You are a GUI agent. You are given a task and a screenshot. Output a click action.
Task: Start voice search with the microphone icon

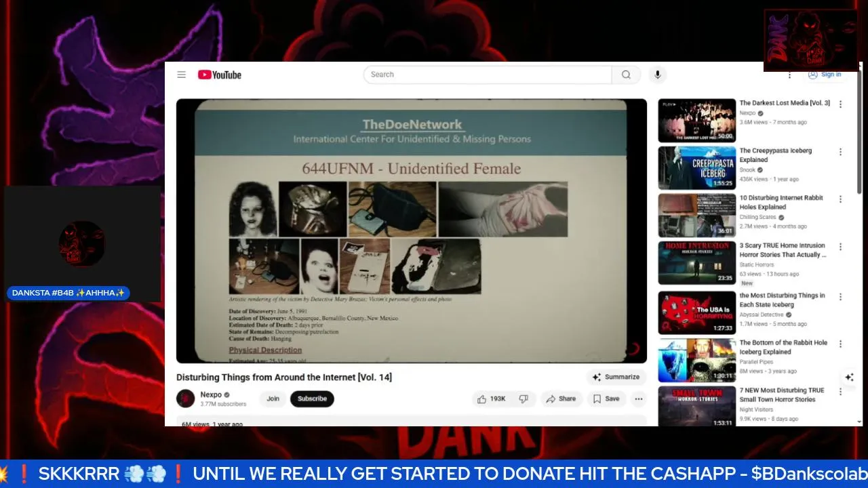tap(657, 75)
